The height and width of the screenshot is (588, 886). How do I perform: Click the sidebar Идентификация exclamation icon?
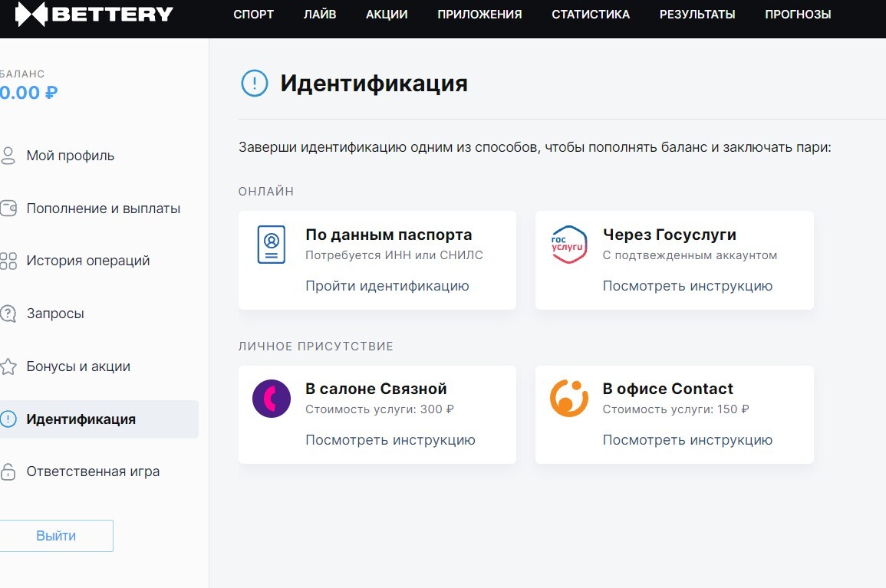[x=8, y=419]
